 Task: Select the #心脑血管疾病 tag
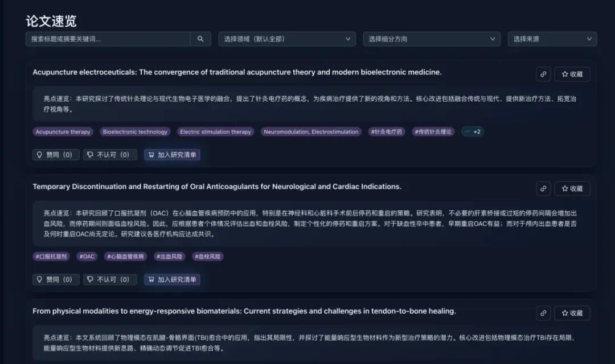pos(125,257)
